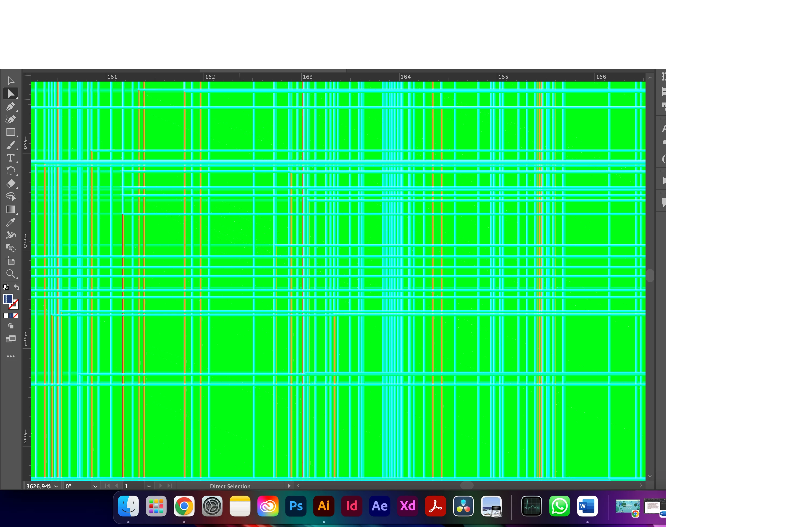Click the blue Fill color swatch

(8, 299)
